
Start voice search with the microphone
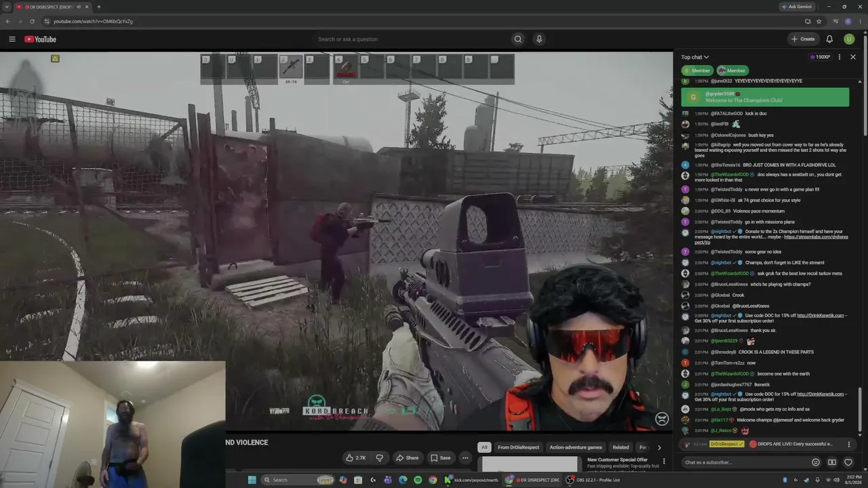click(539, 39)
